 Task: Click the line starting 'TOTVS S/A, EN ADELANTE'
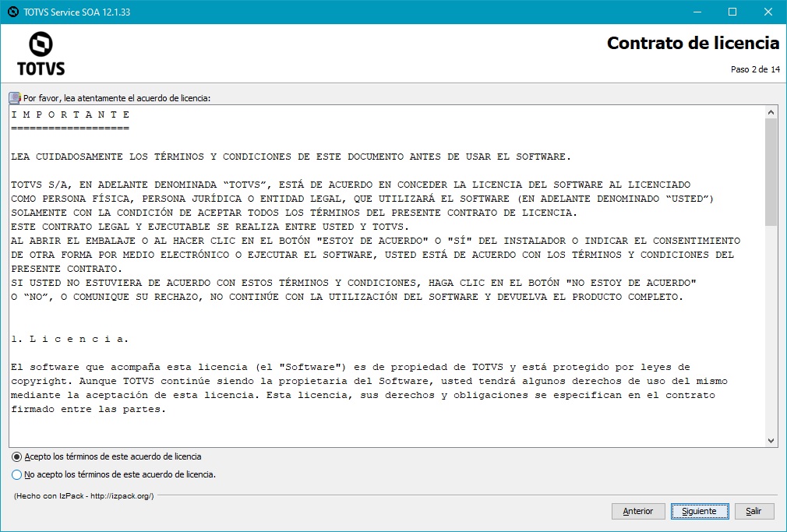(x=351, y=185)
